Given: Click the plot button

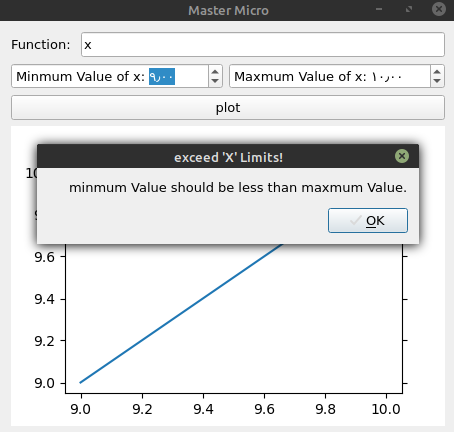Looking at the screenshot, I should pyautogui.click(x=228, y=107).
